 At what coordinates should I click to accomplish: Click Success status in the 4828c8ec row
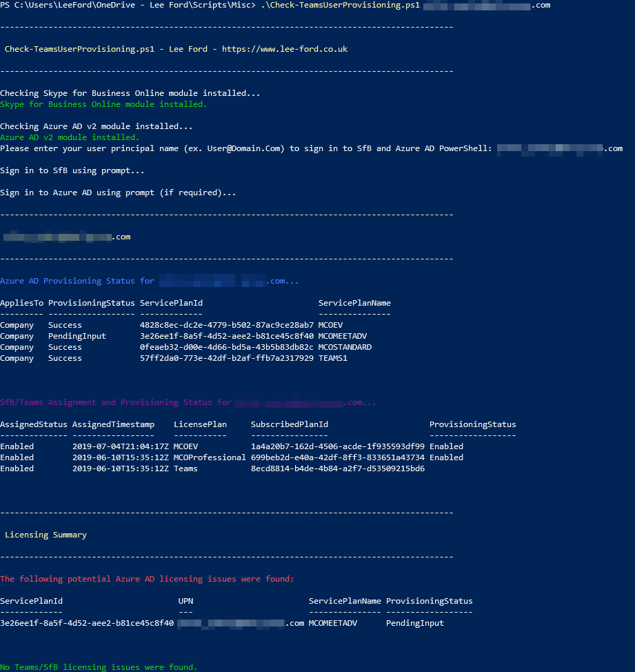[65, 325]
